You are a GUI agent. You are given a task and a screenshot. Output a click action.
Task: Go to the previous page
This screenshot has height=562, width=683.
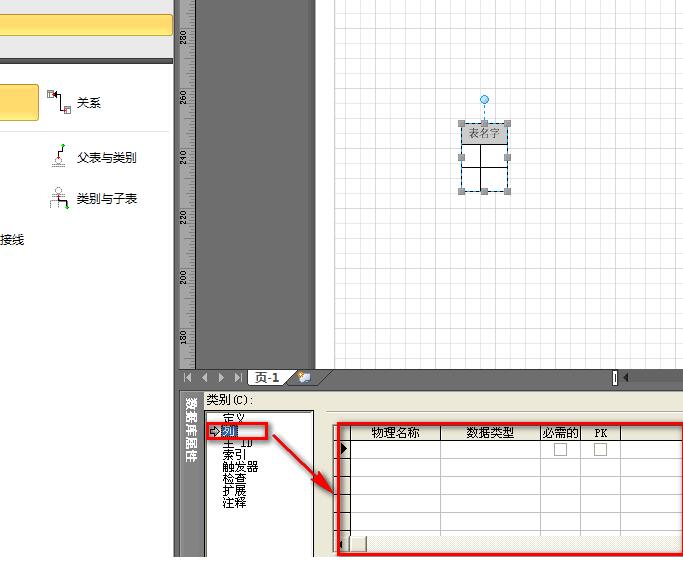click(204, 377)
